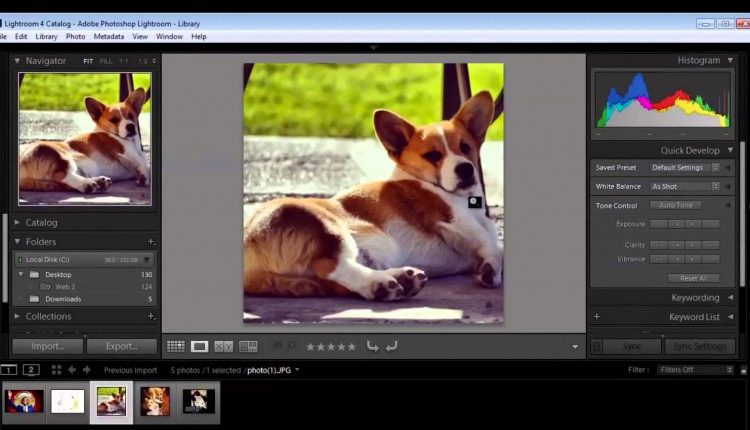This screenshot has width=750, height=430.
Task: Rotate the photo clockwise
Action: pyautogui.click(x=392, y=346)
